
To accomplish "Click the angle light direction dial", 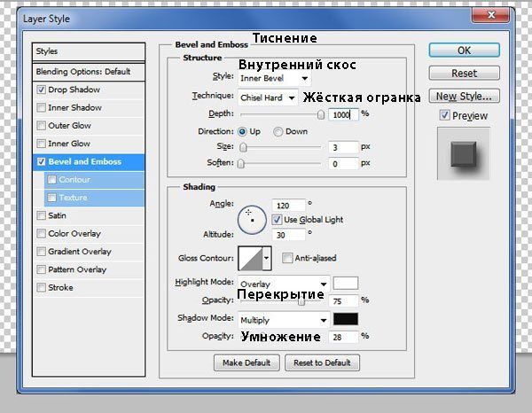I will [252, 220].
